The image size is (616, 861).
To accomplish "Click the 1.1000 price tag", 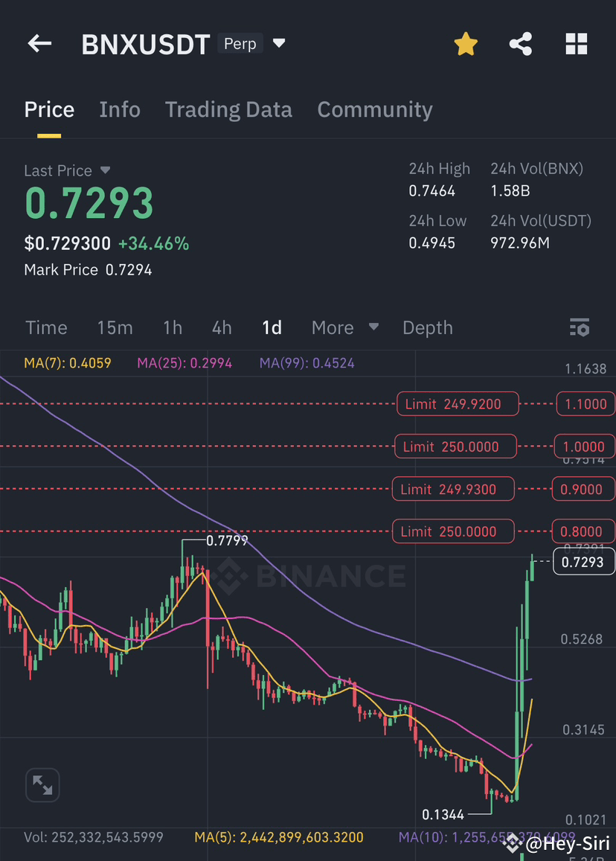I will (x=585, y=403).
